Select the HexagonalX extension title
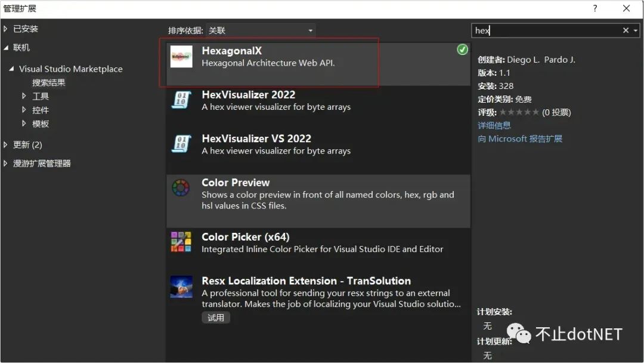Viewport: 644px width, 363px height. point(231,51)
